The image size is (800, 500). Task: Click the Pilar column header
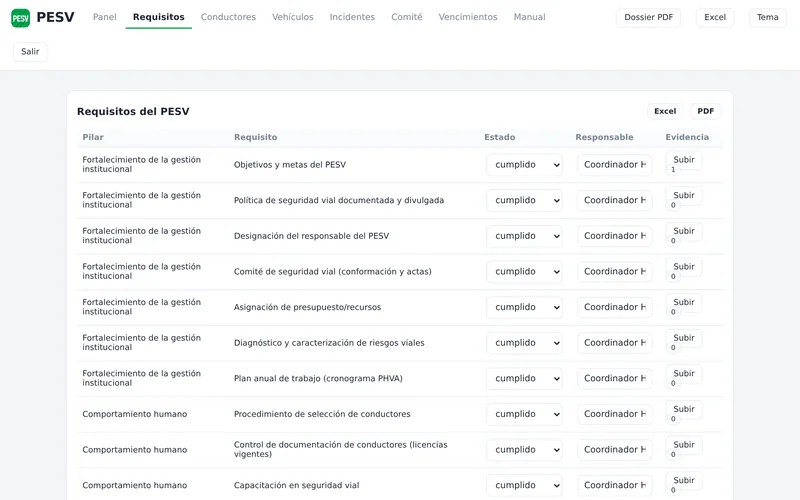coord(93,137)
